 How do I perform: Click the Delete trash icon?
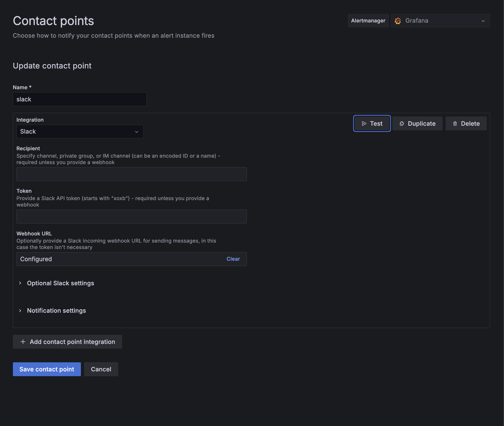(455, 124)
